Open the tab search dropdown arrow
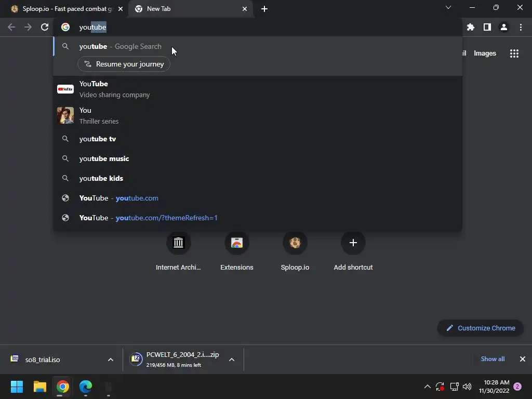 coord(448,7)
